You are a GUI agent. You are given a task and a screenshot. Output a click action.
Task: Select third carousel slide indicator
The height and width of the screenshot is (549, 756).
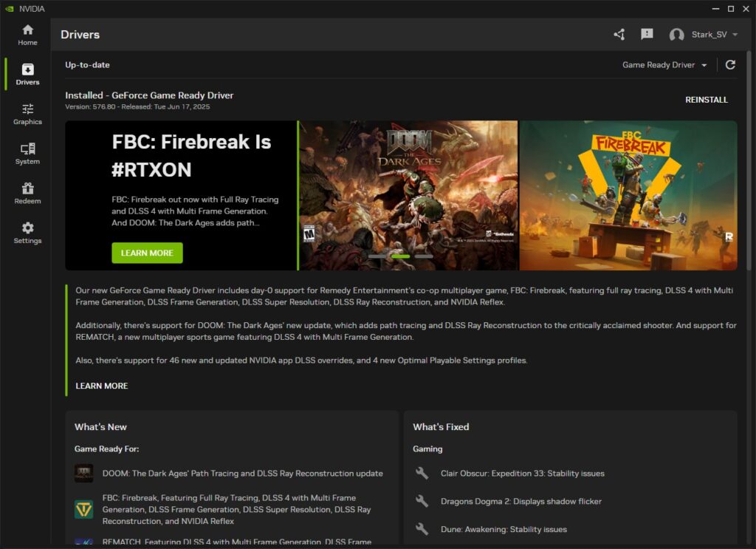[424, 256]
